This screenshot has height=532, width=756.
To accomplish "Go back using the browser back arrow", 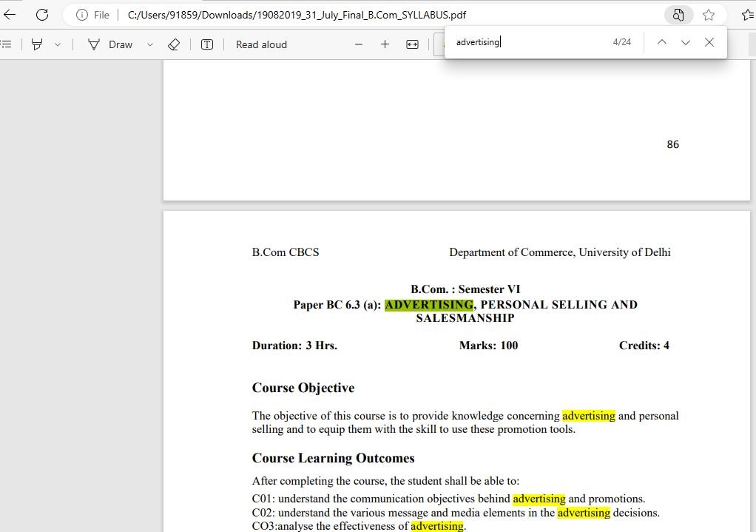I will (9, 15).
